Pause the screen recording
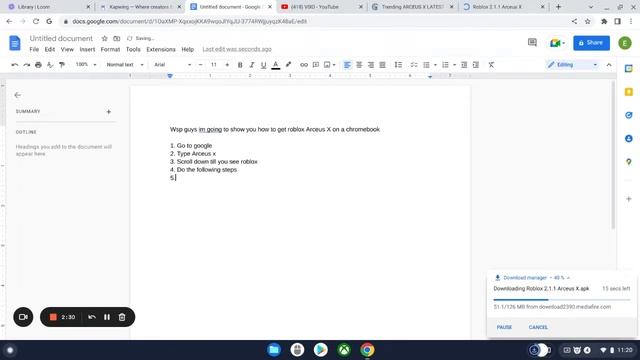 tap(107, 317)
